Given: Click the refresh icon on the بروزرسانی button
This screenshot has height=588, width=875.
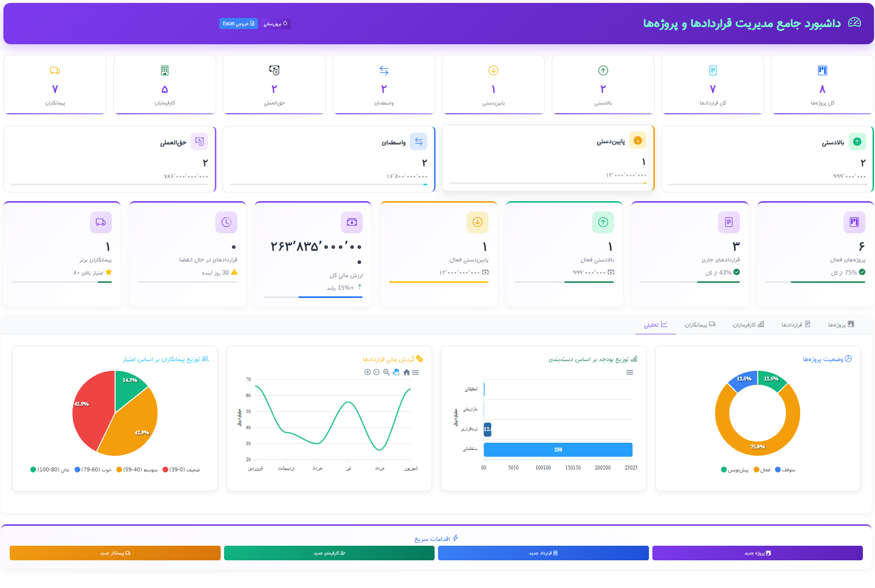Looking at the screenshot, I should tap(286, 23).
